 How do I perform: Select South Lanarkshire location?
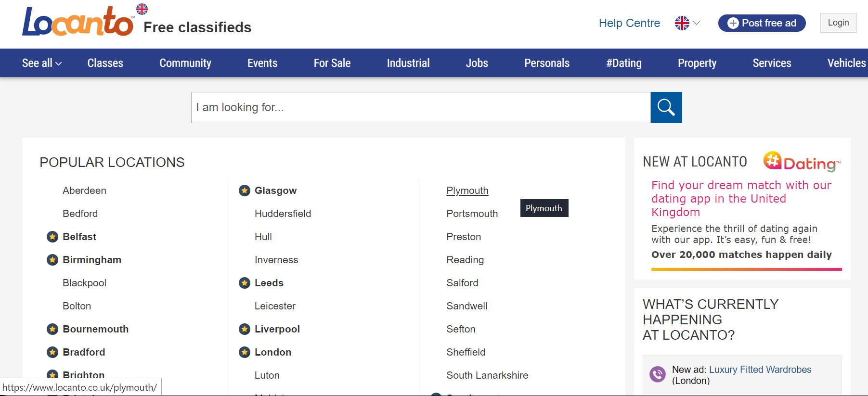coord(487,375)
